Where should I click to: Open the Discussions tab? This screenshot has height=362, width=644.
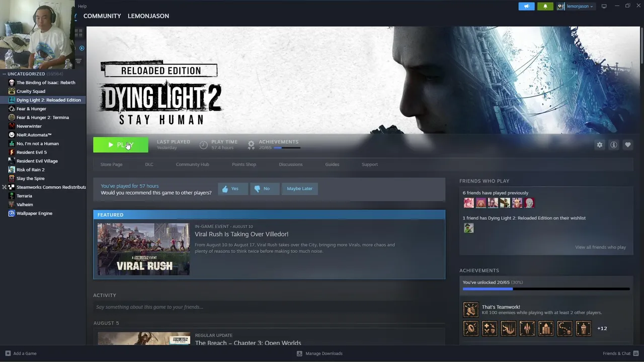pyautogui.click(x=291, y=164)
